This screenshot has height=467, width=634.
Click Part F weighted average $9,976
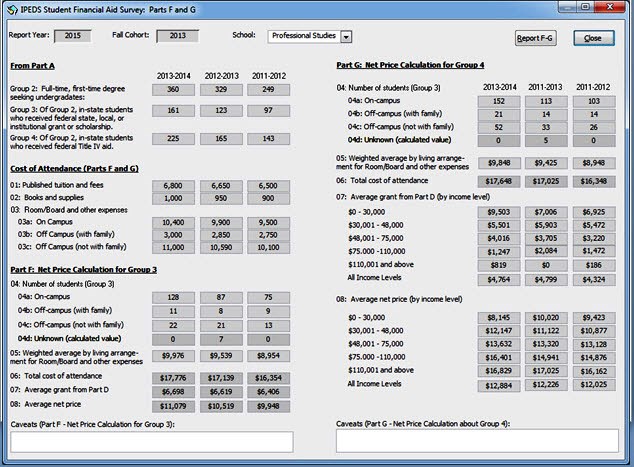173,356
